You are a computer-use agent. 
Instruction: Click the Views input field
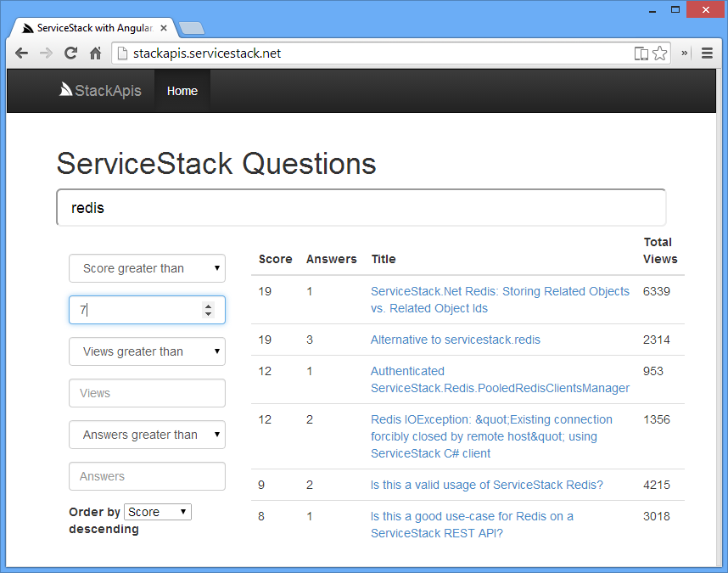[147, 393]
